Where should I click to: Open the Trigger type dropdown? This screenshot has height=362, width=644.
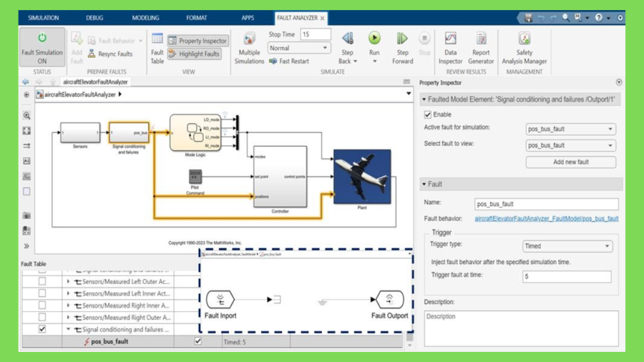[x=567, y=246]
